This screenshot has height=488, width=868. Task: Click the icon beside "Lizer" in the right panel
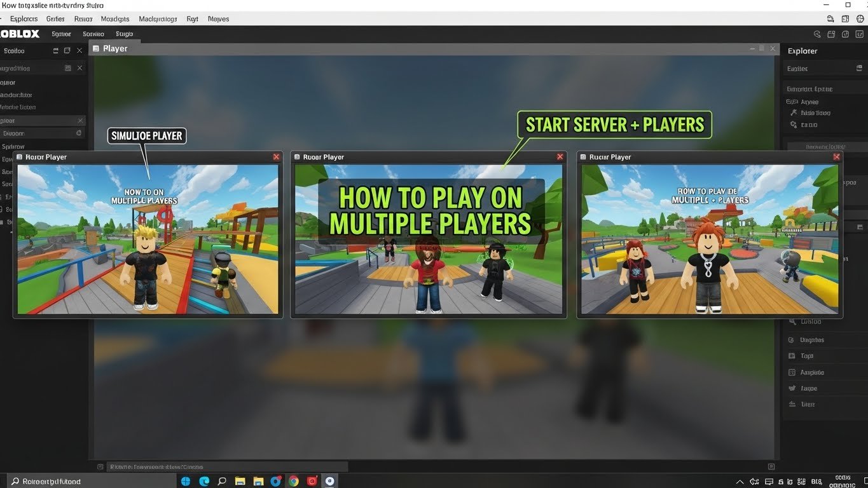coord(792,404)
